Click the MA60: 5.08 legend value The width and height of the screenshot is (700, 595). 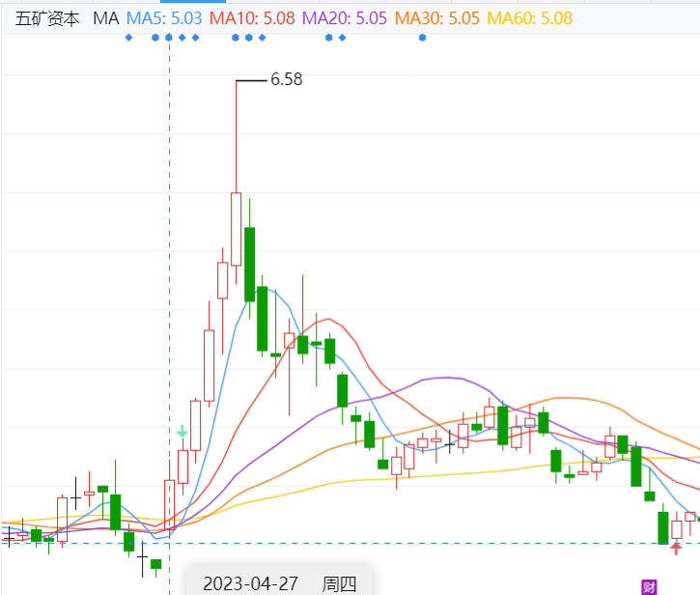click(x=530, y=18)
